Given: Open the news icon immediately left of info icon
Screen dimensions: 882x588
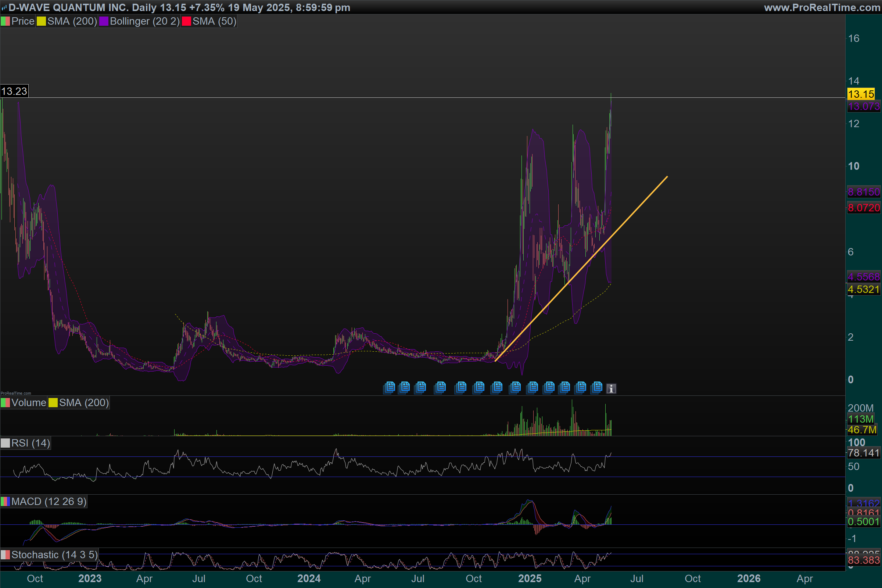Looking at the screenshot, I should click(596, 387).
